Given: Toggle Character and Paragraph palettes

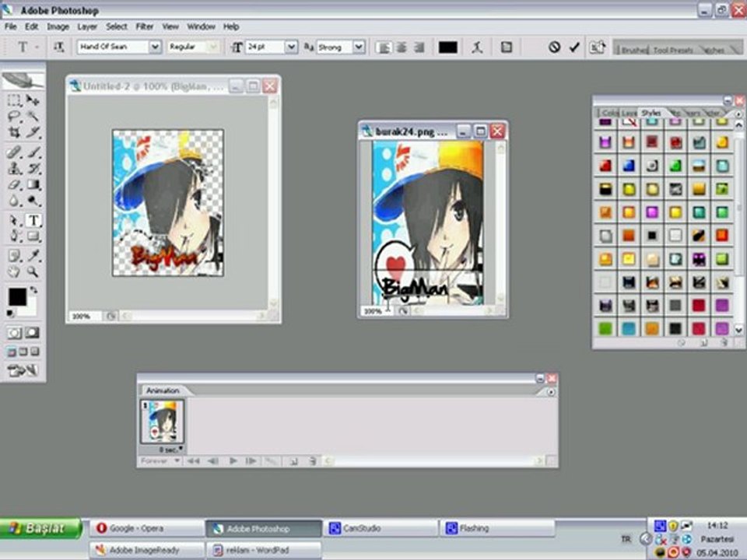Looking at the screenshot, I should pyautogui.click(x=507, y=47).
